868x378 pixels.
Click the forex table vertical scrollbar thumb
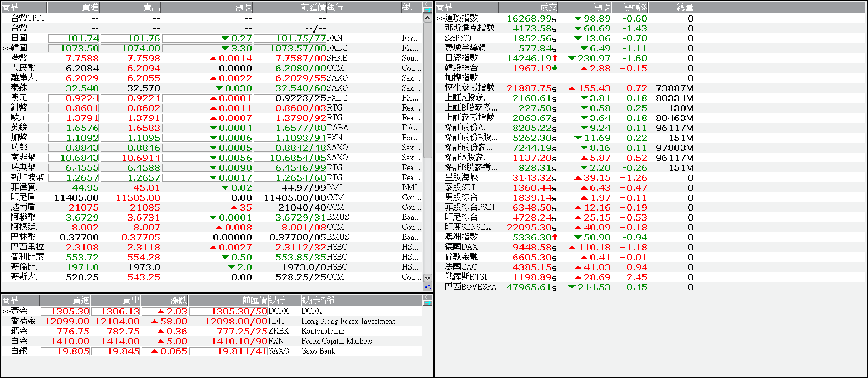(x=428, y=90)
